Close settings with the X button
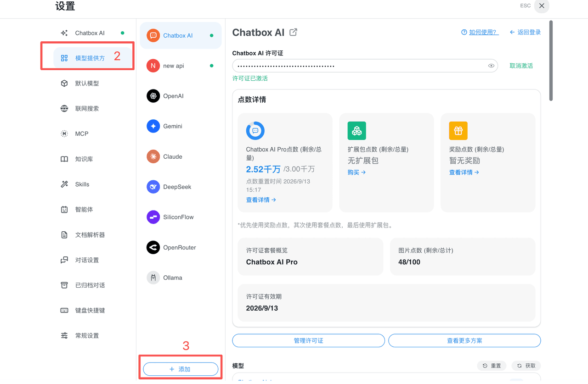The image size is (588, 384). pos(542,6)
